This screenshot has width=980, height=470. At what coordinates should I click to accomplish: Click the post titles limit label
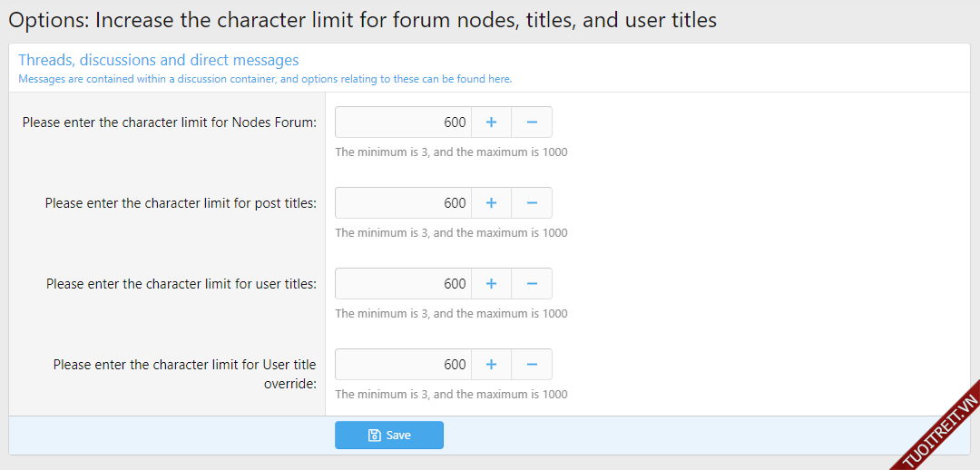(181, 203)
